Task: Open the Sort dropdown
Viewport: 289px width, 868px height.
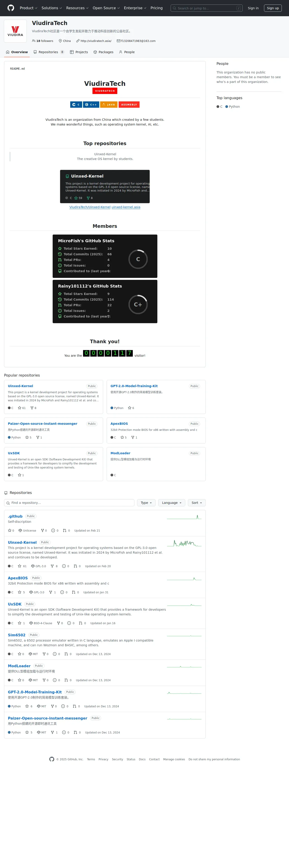Action: (x=197, y=503)
